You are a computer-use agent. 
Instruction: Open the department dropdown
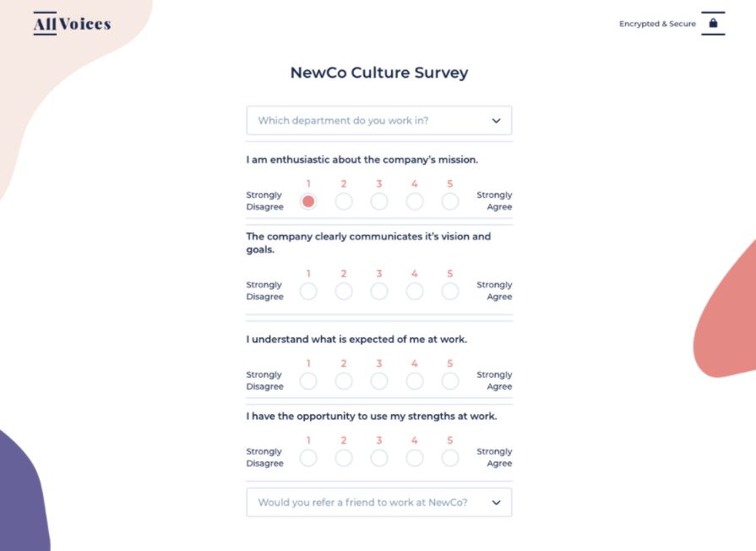(378, 120)
